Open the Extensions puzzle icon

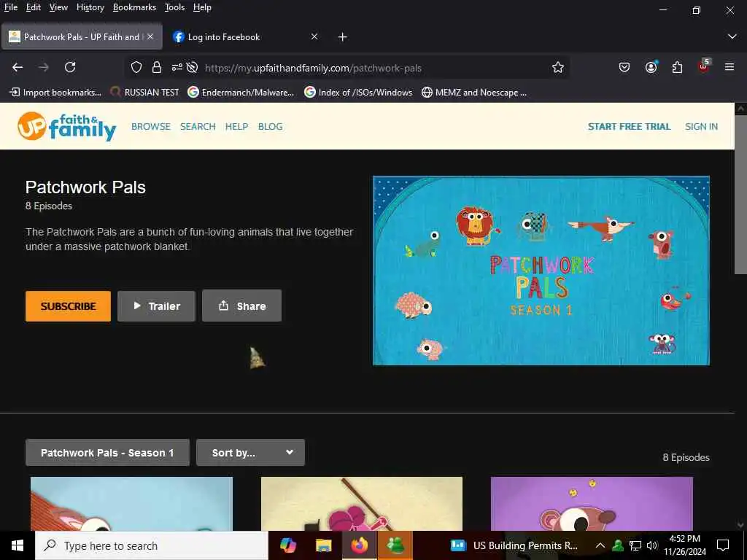[x=677, y=67]
